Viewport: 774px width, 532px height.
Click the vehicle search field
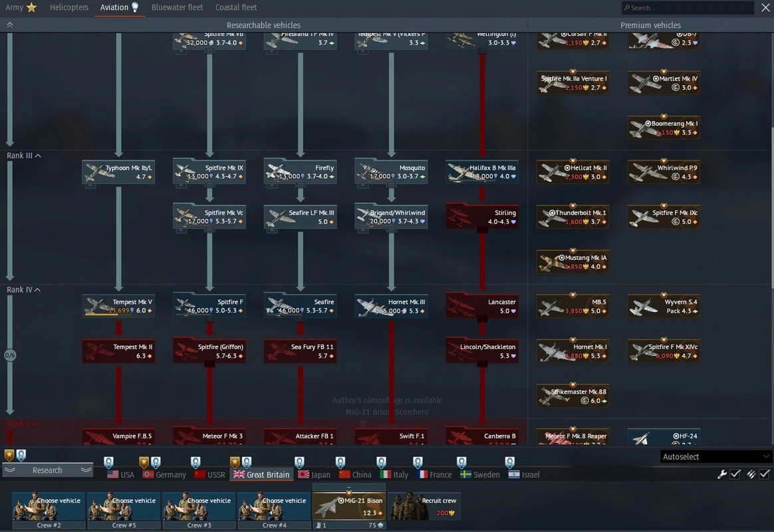(688, 8)
